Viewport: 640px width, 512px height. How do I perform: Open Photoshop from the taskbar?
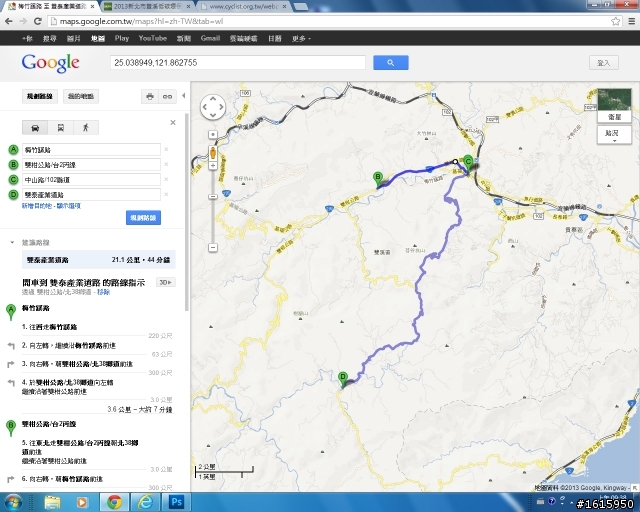pos(176,502)
